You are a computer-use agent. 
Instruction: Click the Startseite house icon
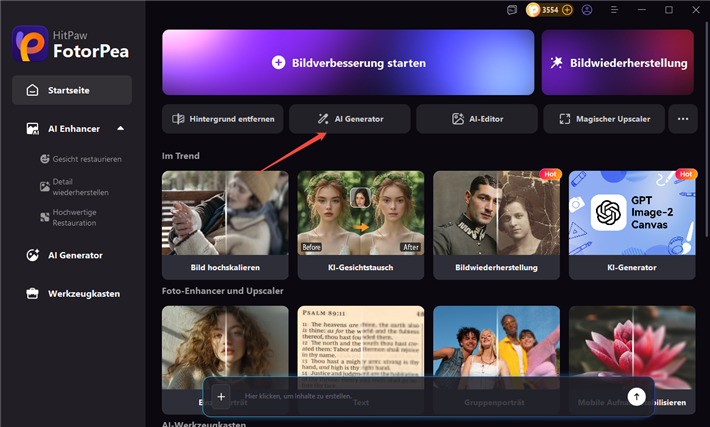33,90
